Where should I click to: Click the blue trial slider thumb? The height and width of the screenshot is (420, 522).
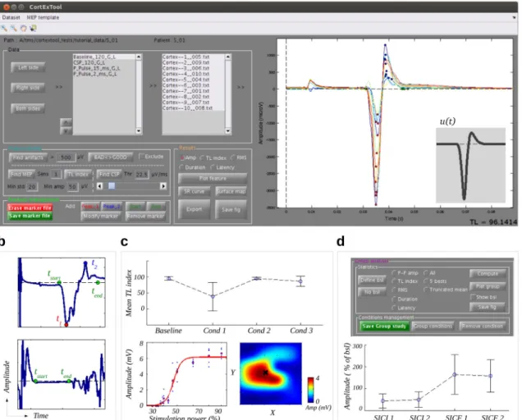pos(112,186)
